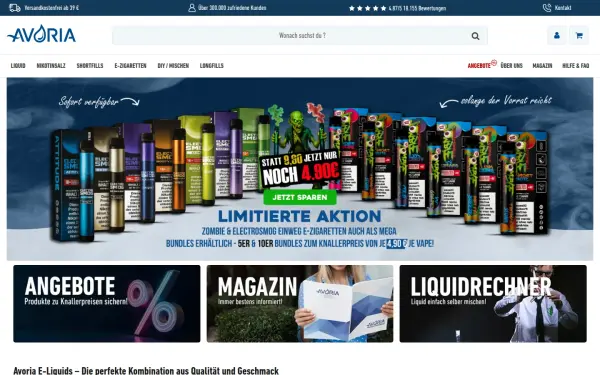
Task: Click the Avoria logo
Action: 41,34
